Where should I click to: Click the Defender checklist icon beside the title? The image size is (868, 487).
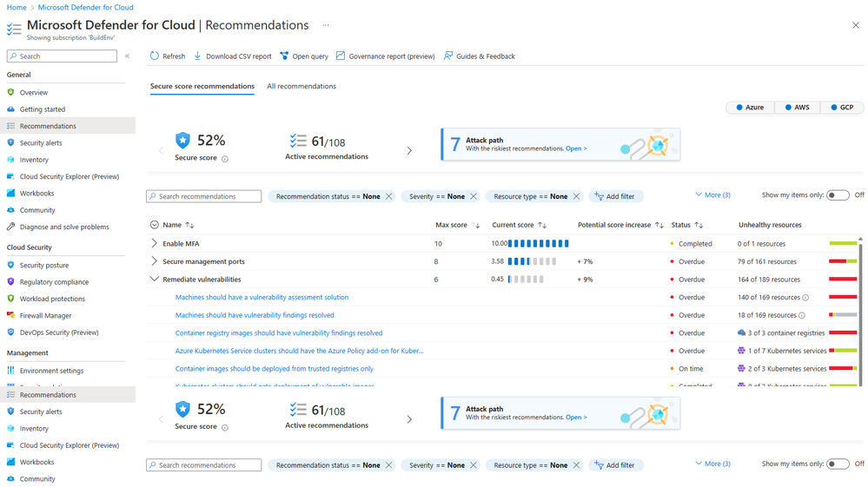click(14, 29)
